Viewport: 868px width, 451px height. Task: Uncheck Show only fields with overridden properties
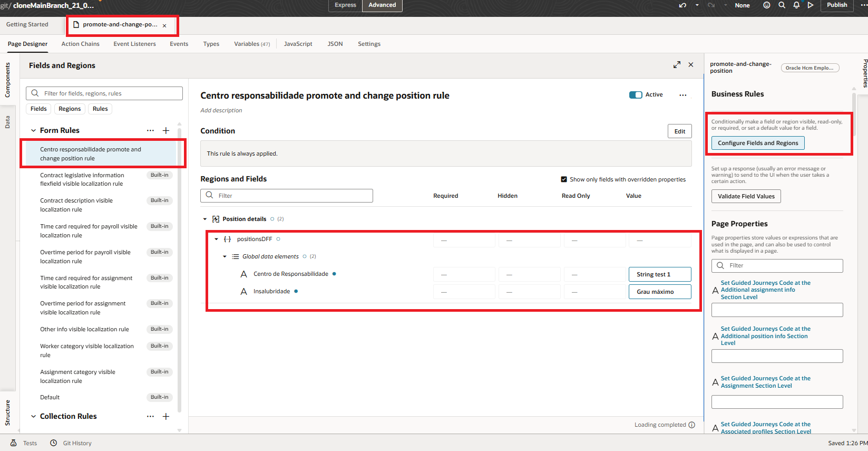coord(564,179)
